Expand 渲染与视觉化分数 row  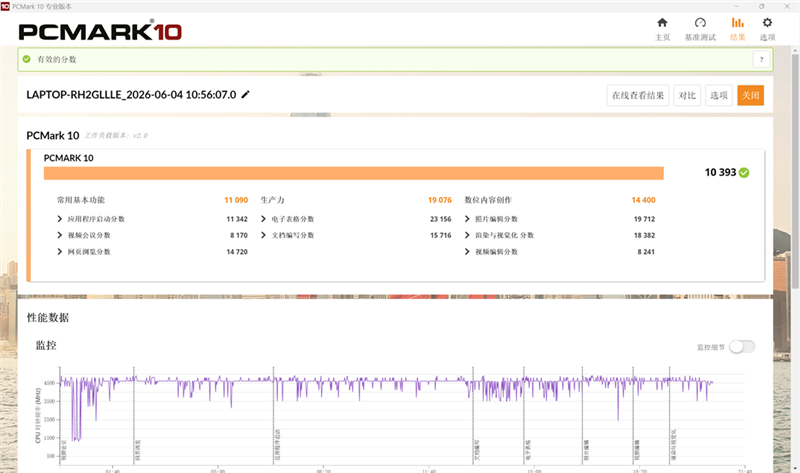467,235
